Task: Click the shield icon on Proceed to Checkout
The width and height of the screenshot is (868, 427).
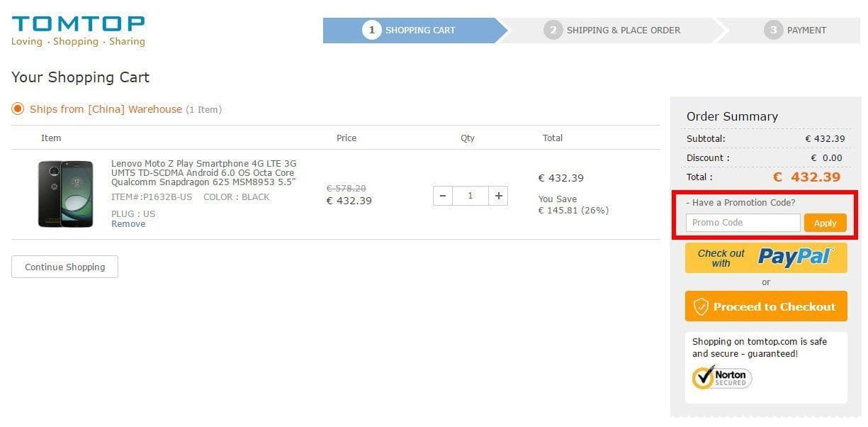Action: coord(701,306)
